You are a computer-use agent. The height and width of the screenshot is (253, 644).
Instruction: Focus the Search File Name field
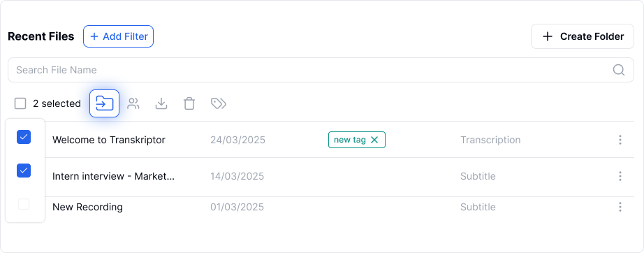click(321, 70)
